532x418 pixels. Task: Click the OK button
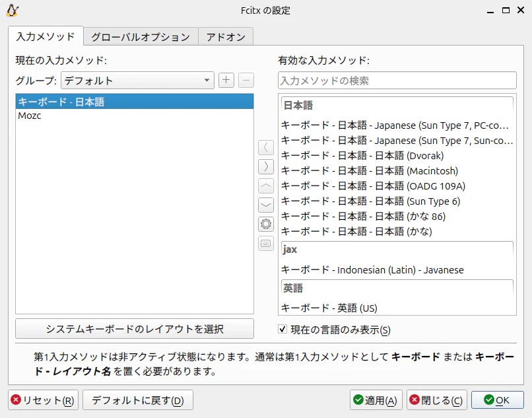tap(498, 400)
